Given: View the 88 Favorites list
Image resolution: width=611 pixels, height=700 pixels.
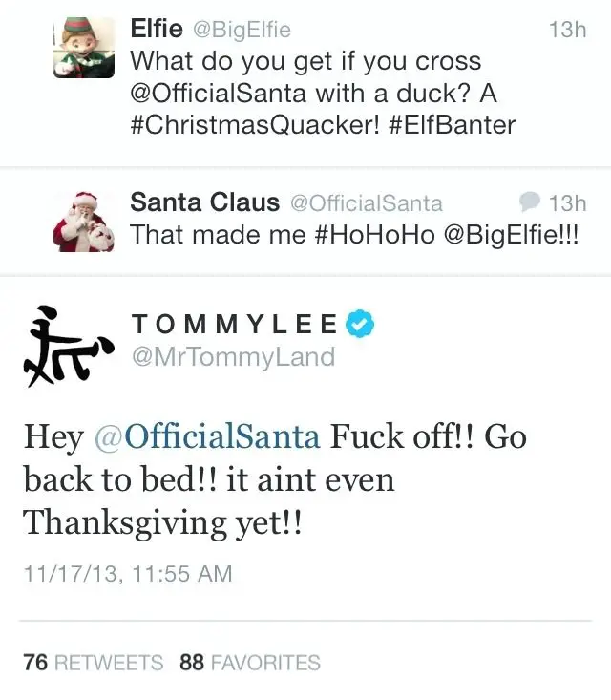Looking at the screenshot, I should (x=250, y=662).
